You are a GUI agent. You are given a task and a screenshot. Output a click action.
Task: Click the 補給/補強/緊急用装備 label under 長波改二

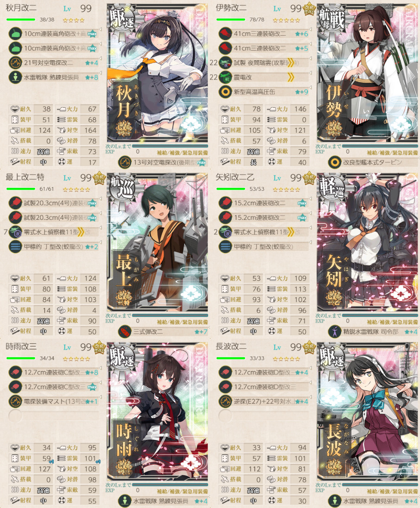(393, 491)
